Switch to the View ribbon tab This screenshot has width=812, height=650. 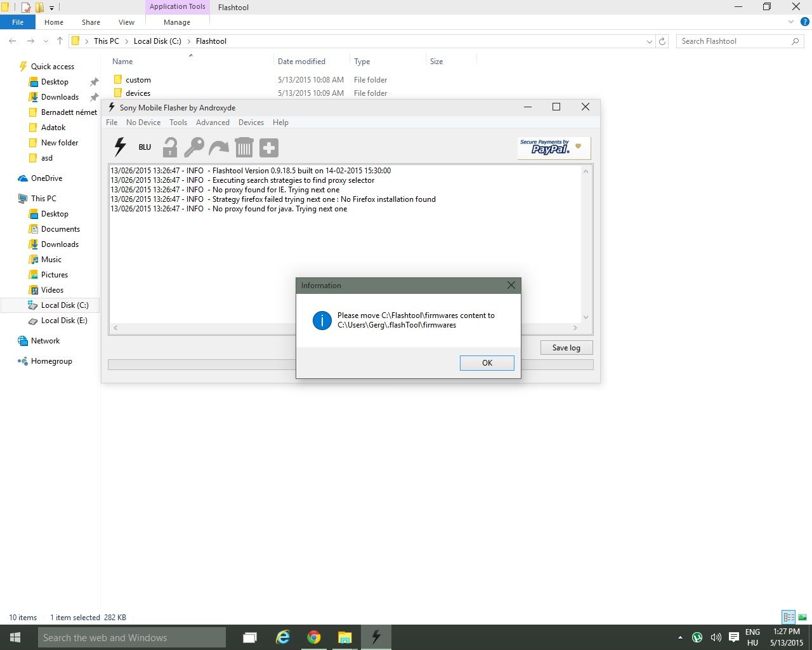tap(126, 22)
